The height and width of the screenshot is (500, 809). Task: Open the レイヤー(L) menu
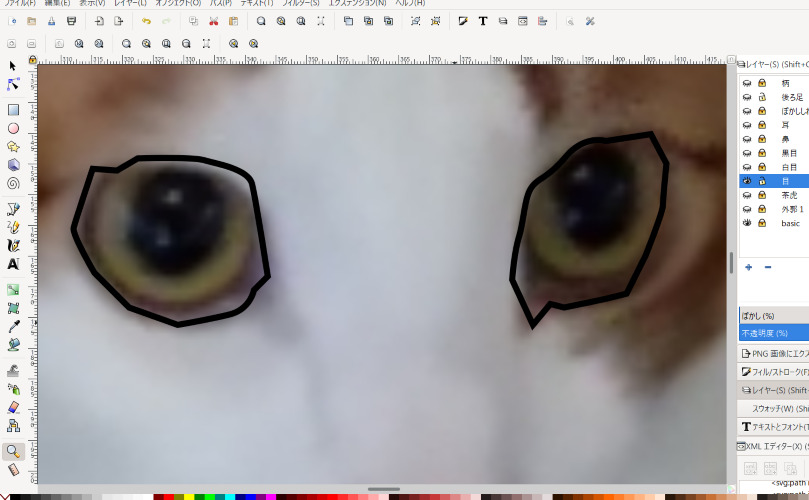(x=131, y=3)
